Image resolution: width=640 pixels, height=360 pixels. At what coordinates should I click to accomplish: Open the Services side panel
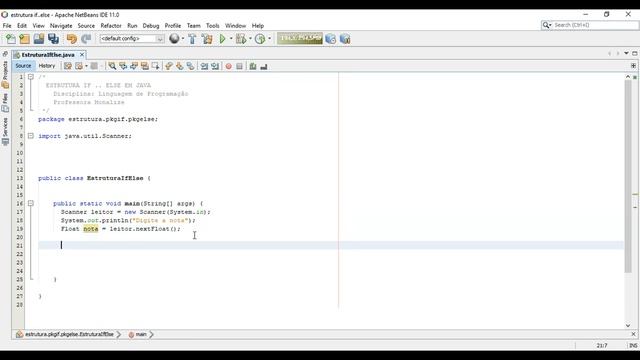(5, 131)
